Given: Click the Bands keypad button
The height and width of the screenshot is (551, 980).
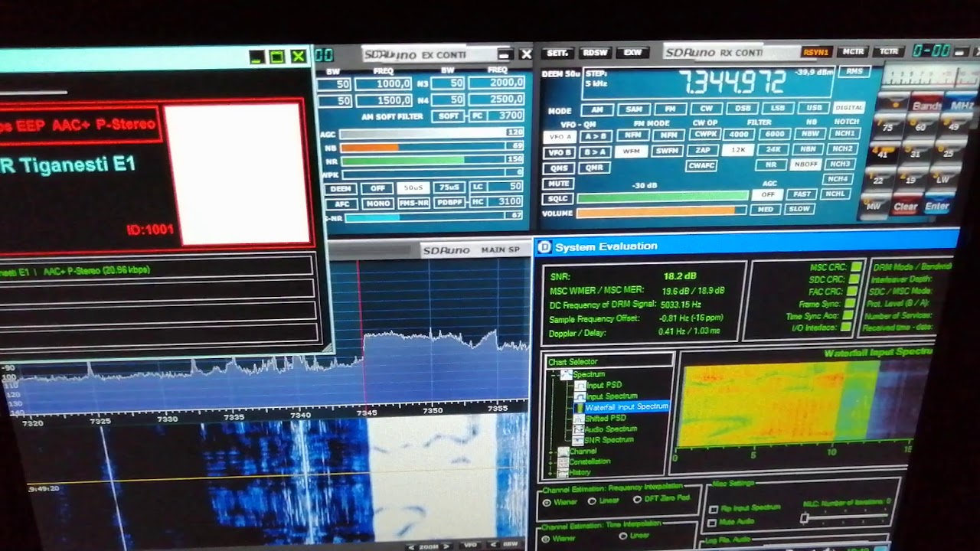Looking at the screenshot, I should click(927, 106).
